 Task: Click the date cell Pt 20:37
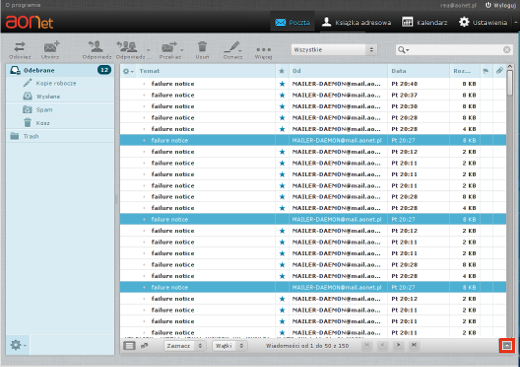point(404,95)
